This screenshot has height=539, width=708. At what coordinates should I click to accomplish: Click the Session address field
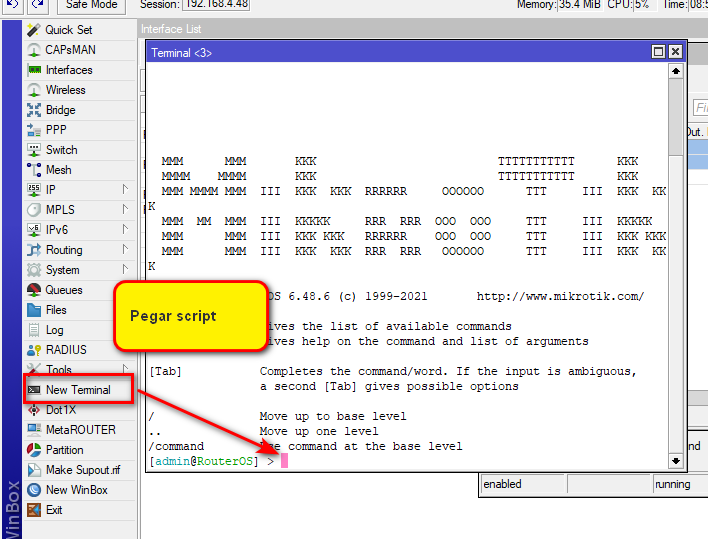click(x=216, y=5)
